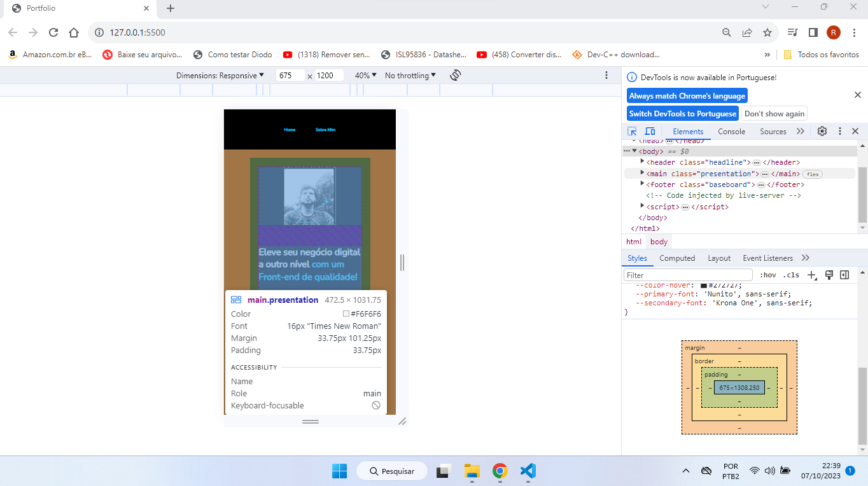Open the media control icon
This screenshot has width=868, height=486.
point(792,32)
